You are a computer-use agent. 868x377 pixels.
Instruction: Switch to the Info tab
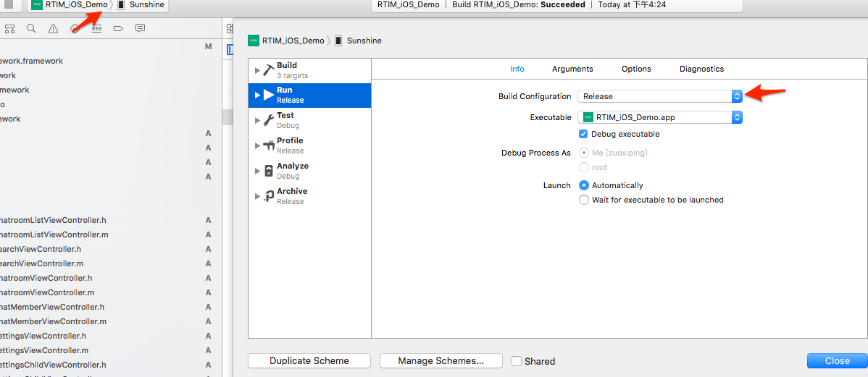tap(517, 69)
